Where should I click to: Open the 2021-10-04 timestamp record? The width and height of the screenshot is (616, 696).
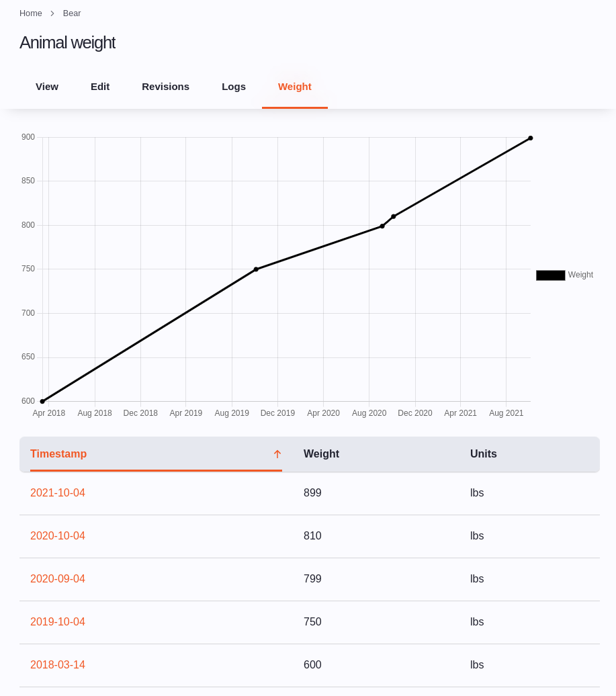pyautogui.click(x=57, y=492)
